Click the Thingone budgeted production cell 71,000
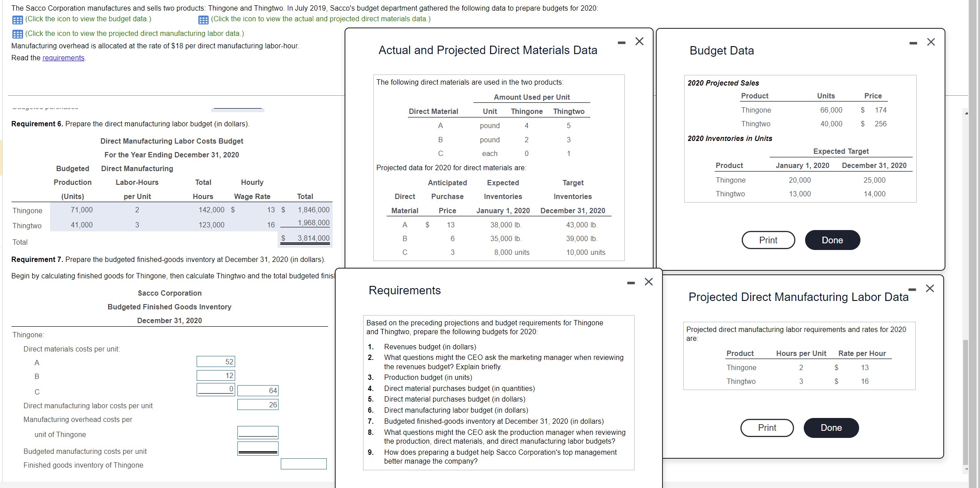This screenshot has height=488, width=980. (x=82, y=210)
